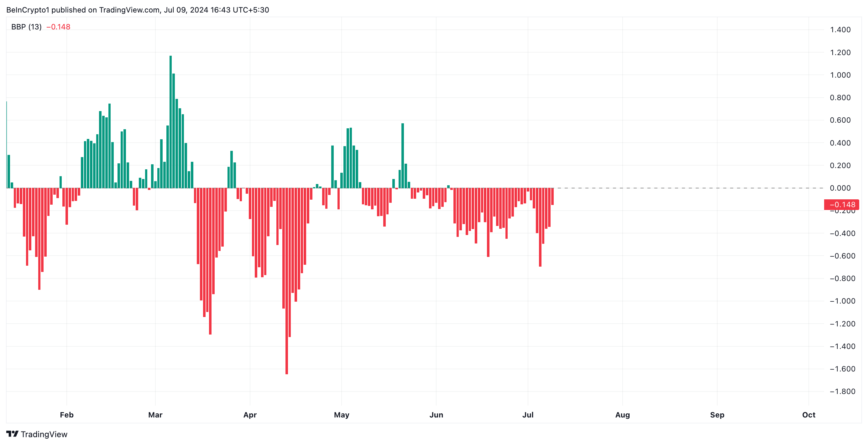The image size is (868, 445).
Task: Click the BBP (13) indicator label
Action: click(26, 27)
